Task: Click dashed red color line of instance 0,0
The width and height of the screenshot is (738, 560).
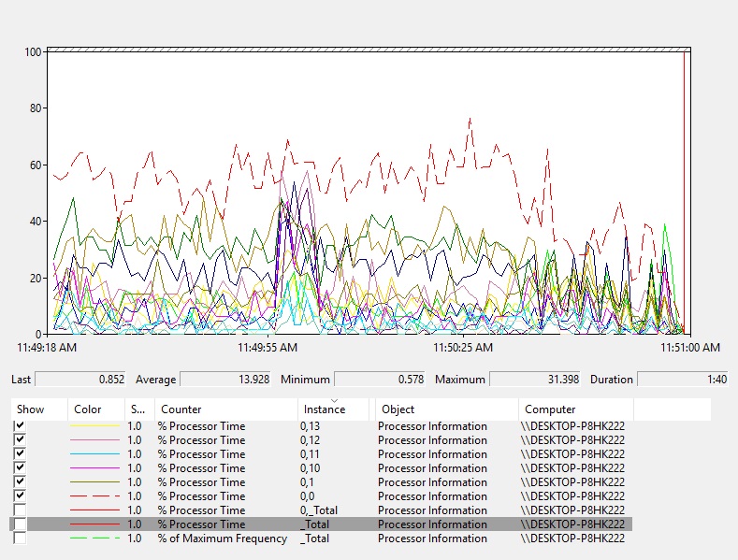Action: pos(95,496)
